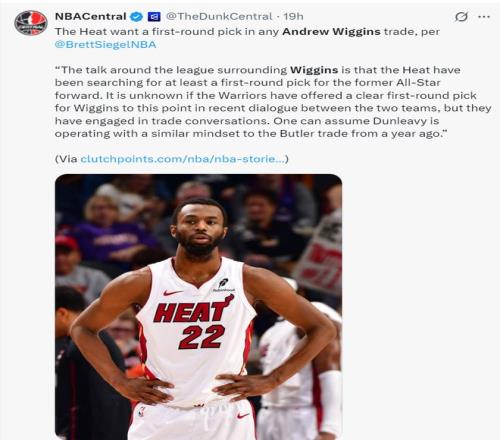Click the square affiliate badge beside checkmark
500x440 pixels.
pos(154,17)
